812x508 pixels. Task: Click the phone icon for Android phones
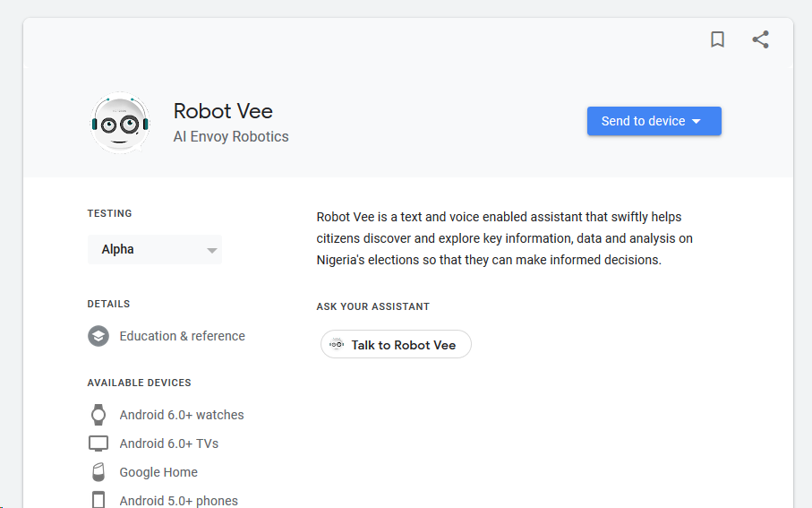click(98, 500)
